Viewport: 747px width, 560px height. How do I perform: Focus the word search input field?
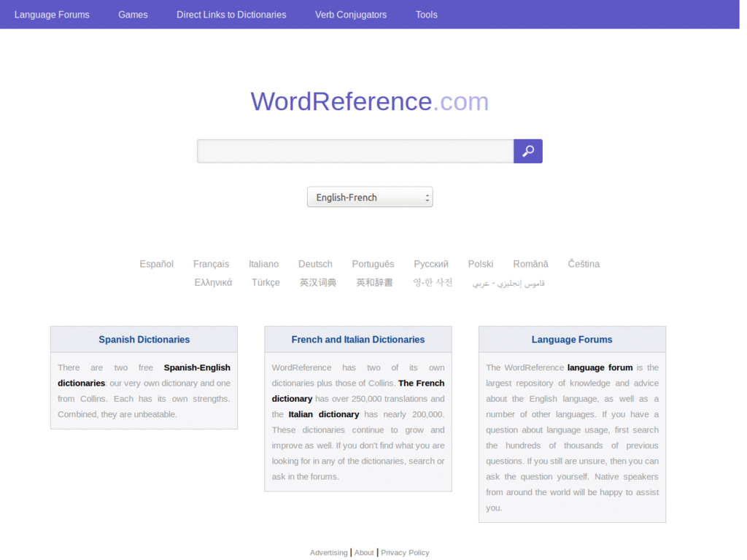pyautogui.click(x=355, y=151)
